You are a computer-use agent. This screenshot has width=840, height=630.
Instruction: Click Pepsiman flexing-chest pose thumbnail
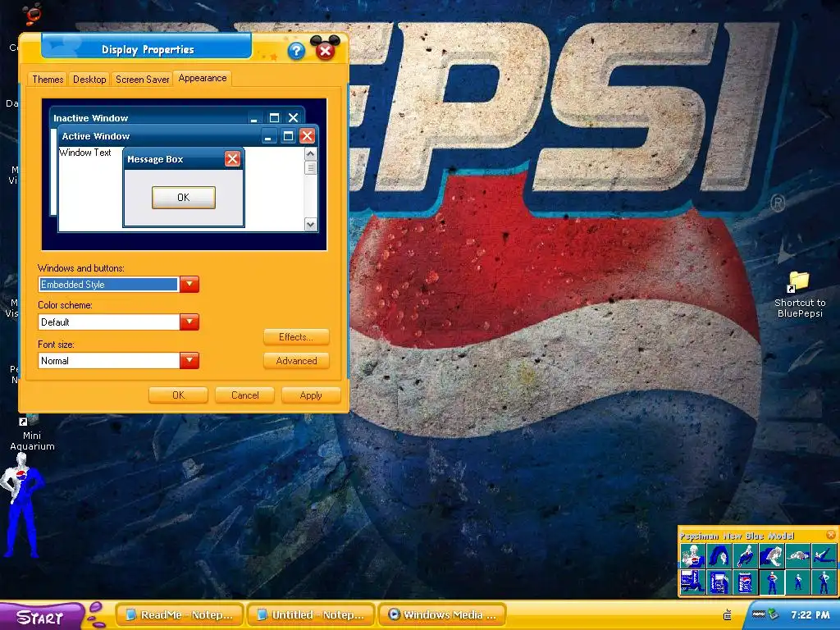[692, 555]
